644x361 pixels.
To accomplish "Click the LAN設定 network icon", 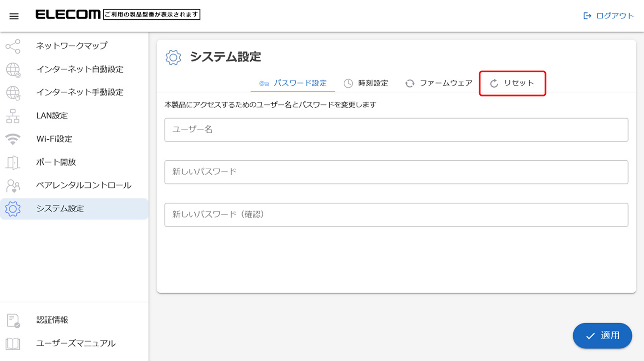I will [x=13, y=116].
